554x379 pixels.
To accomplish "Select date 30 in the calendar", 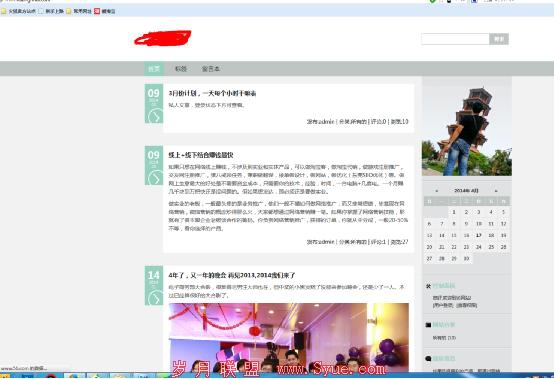I will [466, 259].
